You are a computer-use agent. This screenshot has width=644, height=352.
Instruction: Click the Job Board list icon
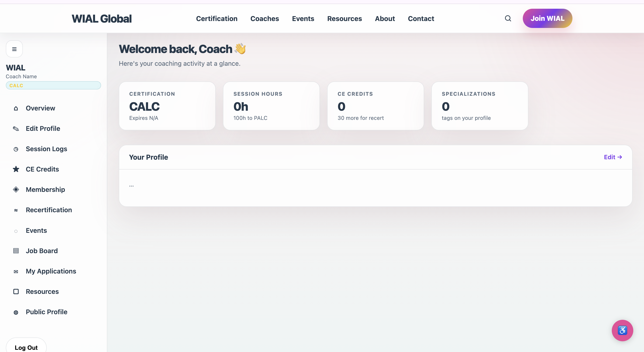pyautogui.click(x=16, y=251)
